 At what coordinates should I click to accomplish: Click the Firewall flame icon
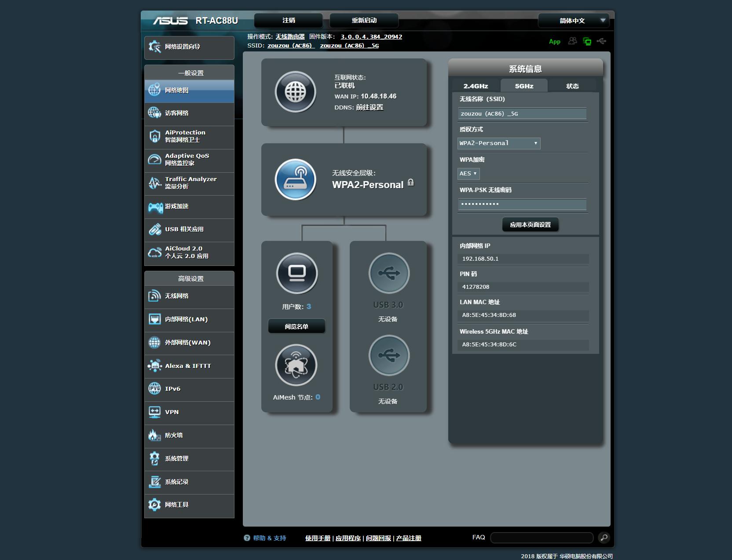point(154,435)
